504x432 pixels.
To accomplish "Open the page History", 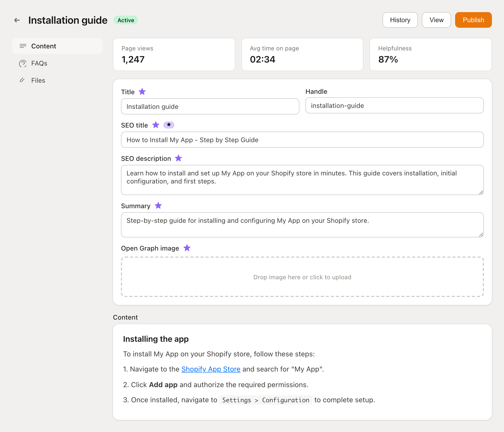I will pyautogui.click(x=400, y=20).
